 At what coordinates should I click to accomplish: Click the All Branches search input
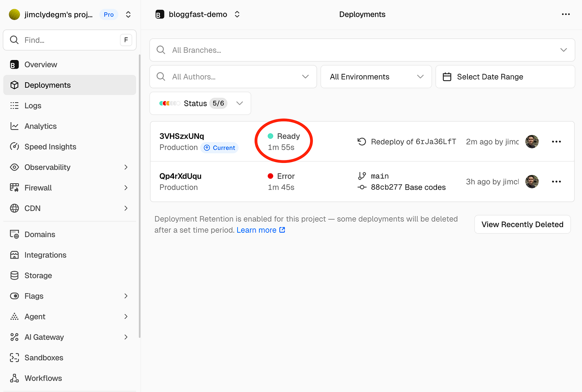pyautogui.click(x=362, y=50)
